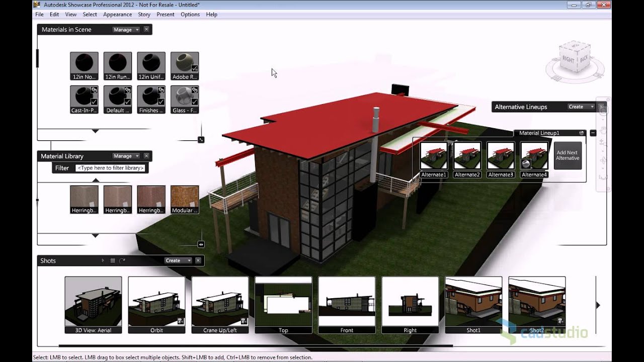Pick the Modular brick library material

point(185,200)
